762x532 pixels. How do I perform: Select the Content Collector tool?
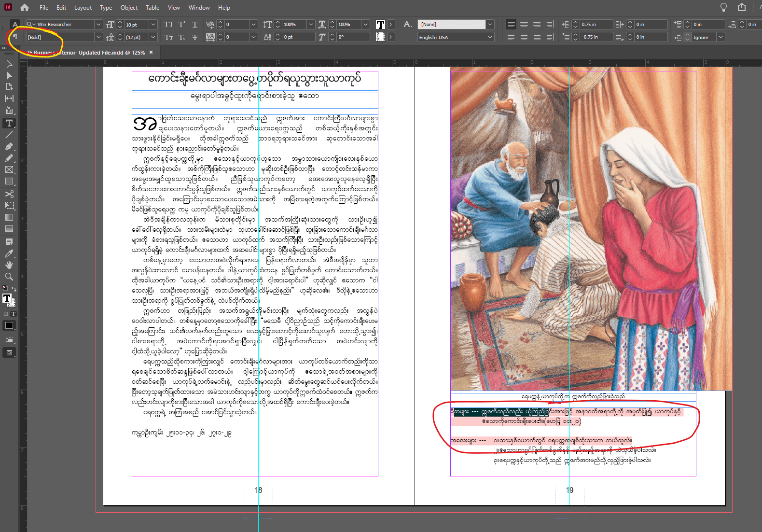pos(9,111)
